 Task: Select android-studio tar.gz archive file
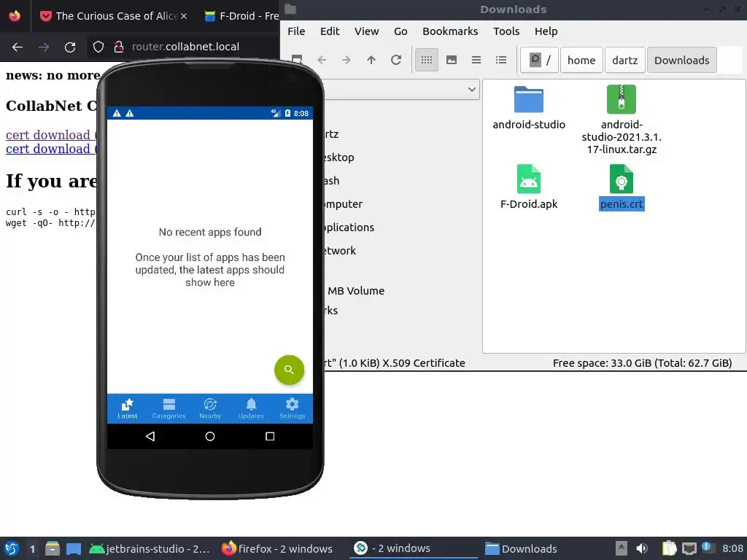(622, 120)
